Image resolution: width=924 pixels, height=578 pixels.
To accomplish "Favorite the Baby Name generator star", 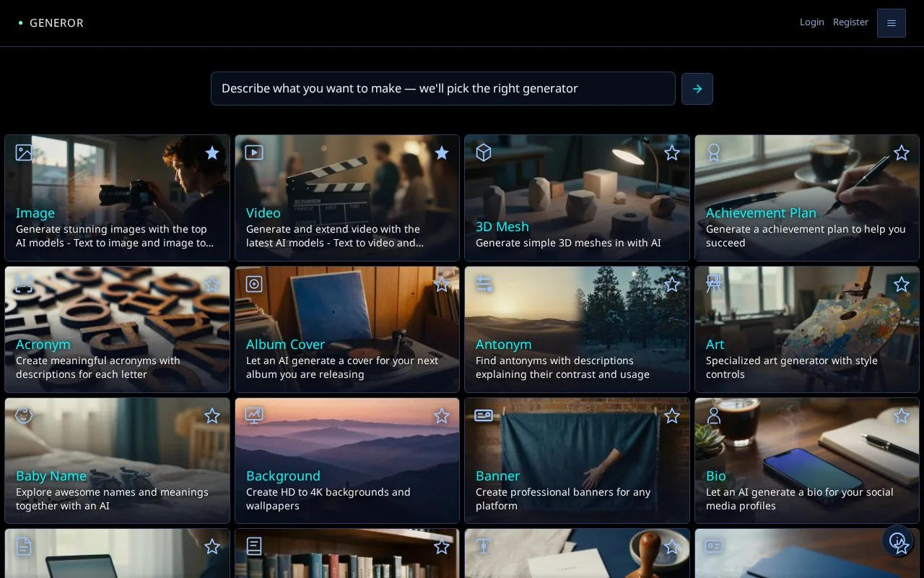I will [x=212, y=415].
